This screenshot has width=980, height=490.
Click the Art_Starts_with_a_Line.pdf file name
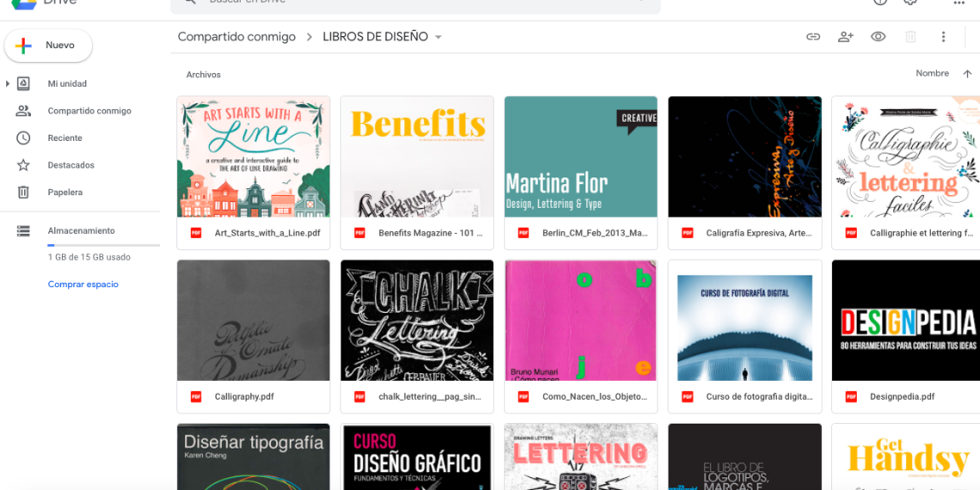click(267, 233)
